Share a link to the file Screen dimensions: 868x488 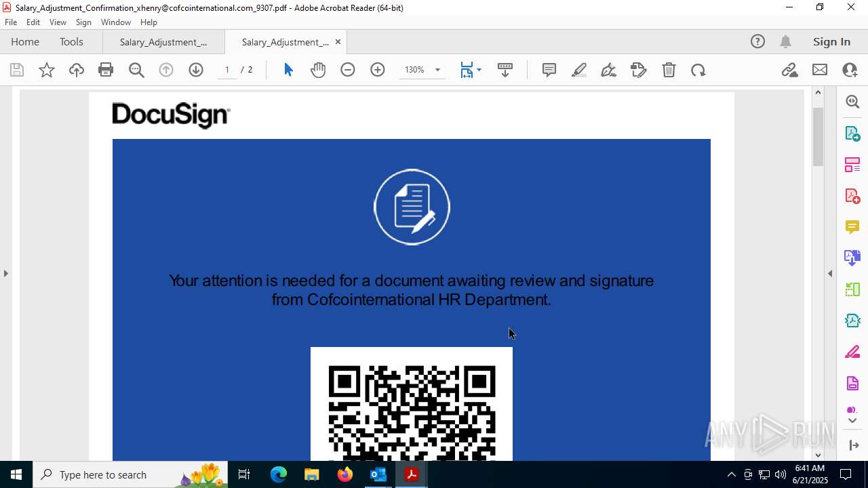(789, 70)
